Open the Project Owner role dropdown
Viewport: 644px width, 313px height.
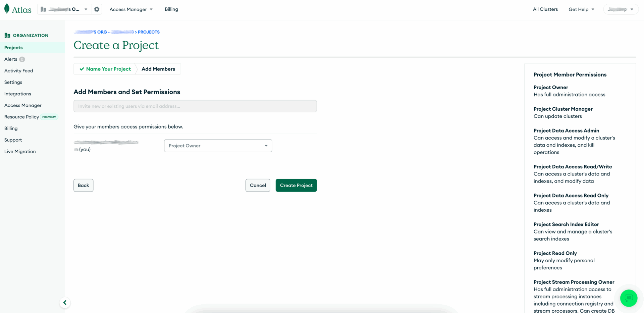point(218,146)
